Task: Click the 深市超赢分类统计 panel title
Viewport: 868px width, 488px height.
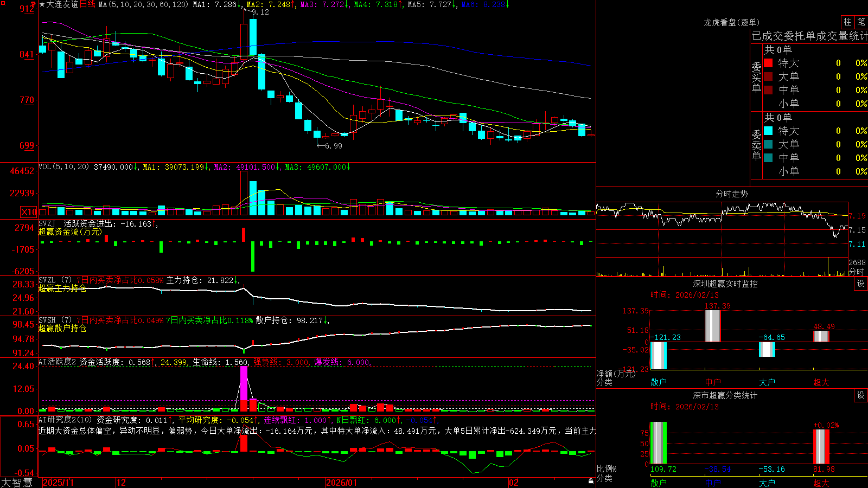Action: click(x=725, y=395)
